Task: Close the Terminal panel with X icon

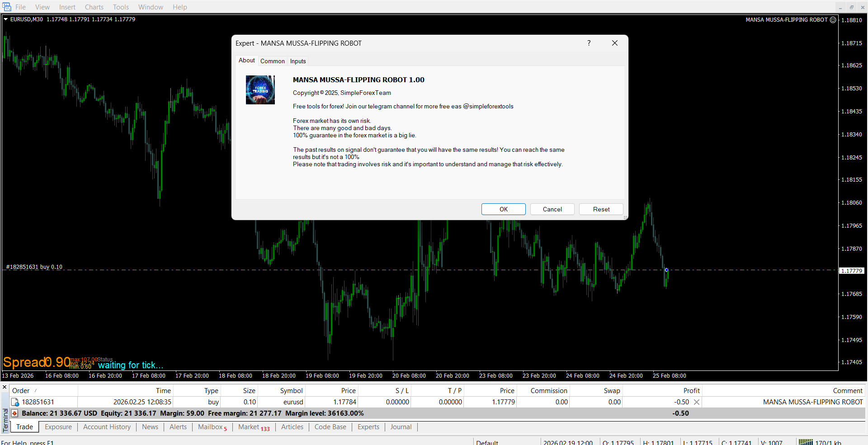Action: (5, 387)
